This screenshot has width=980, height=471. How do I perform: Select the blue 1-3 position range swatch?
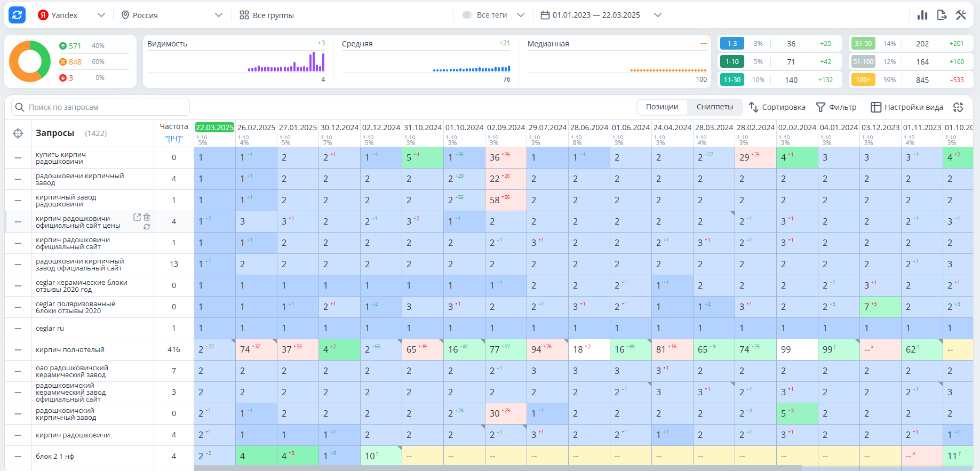coord(732,44)
